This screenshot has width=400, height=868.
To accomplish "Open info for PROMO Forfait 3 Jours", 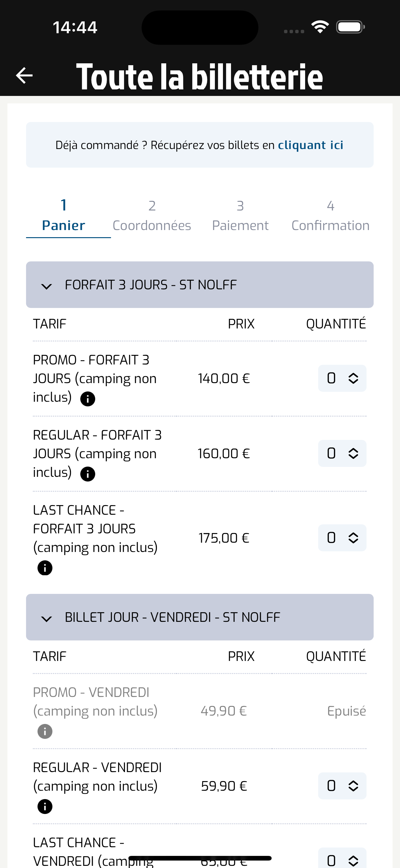I will (87, 399).
